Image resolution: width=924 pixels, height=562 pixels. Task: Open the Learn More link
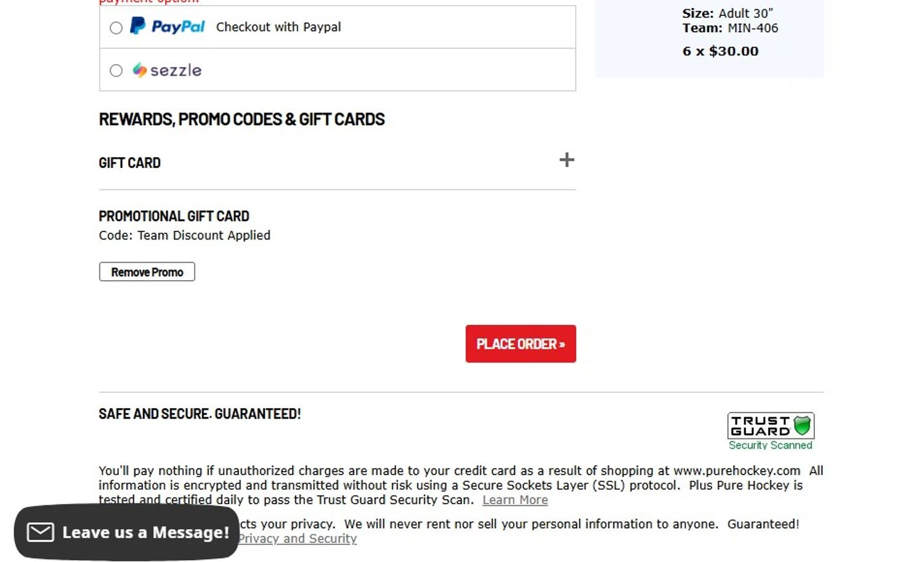(515, 500)
